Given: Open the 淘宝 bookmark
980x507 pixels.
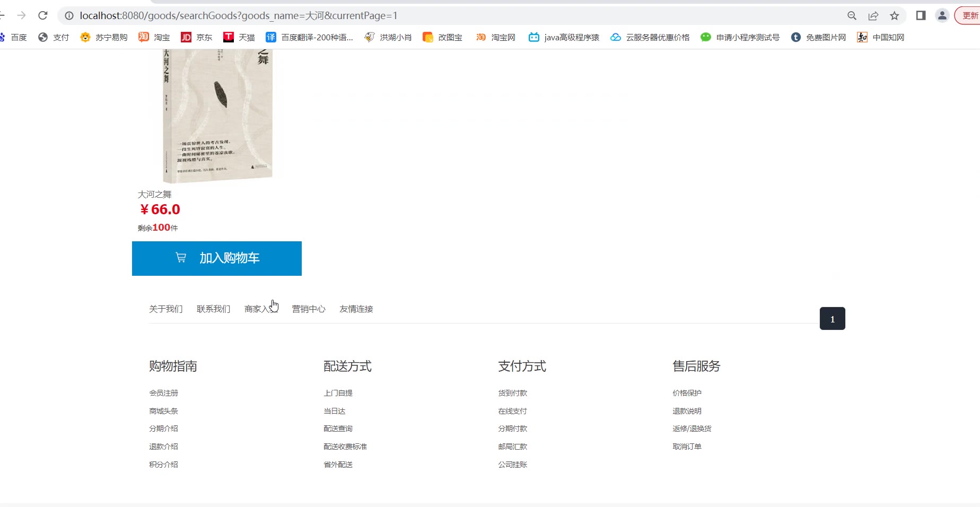Looking at the screenshot, I should (x=154, y=37).
